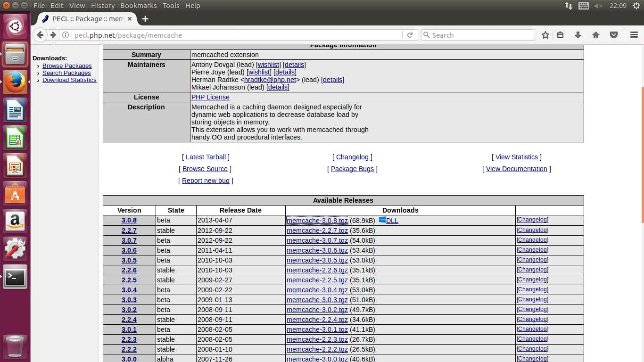Open Trash in the launcher

(x=15, y=346)
